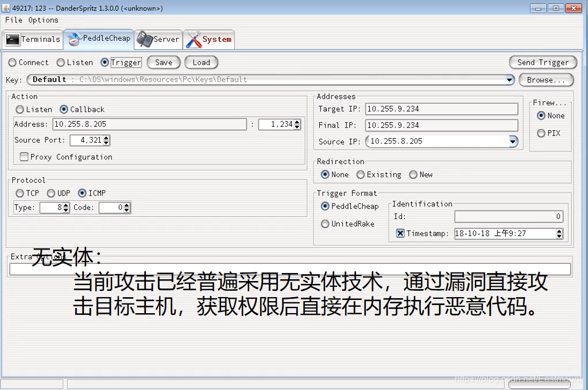Select New in the Redirection group
This screenshot has width=588, height=390.
pos(413,174)
